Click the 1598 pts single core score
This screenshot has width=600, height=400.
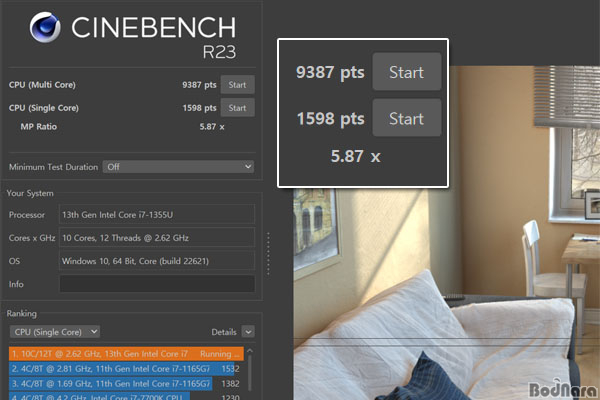[x=199, y=108]
